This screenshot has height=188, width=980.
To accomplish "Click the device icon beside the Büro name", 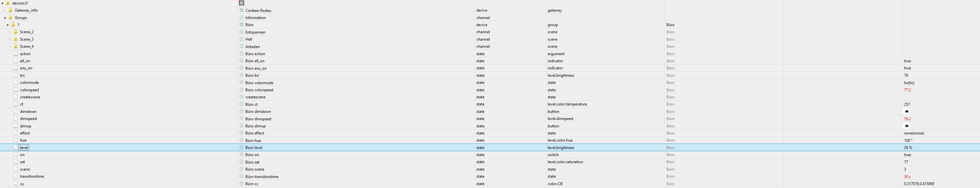I will 241,25.
